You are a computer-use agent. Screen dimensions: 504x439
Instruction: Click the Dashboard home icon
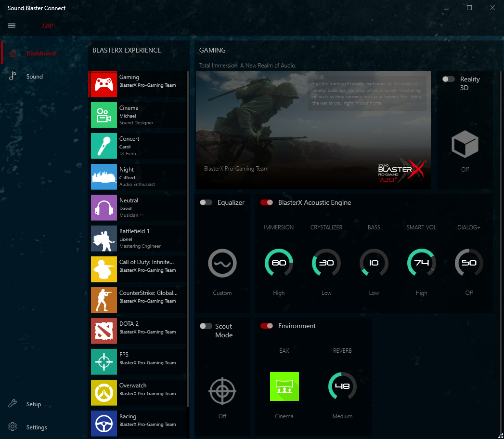[13, 53]
